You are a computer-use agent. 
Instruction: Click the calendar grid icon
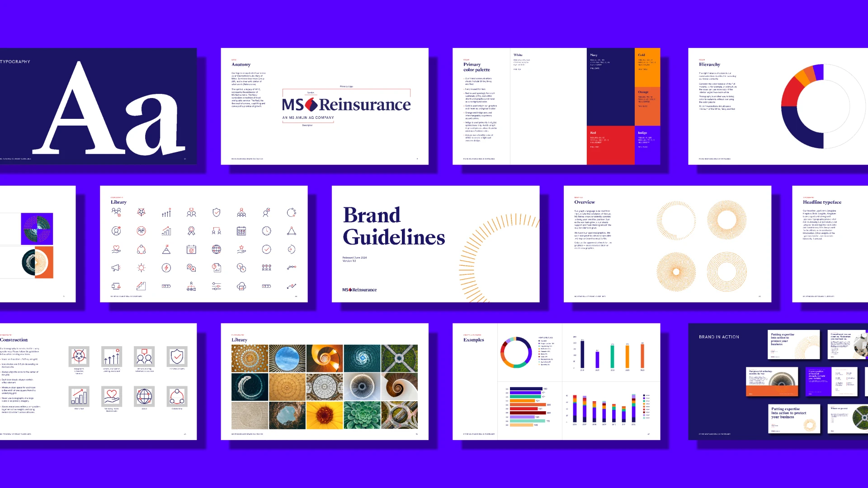241,231
